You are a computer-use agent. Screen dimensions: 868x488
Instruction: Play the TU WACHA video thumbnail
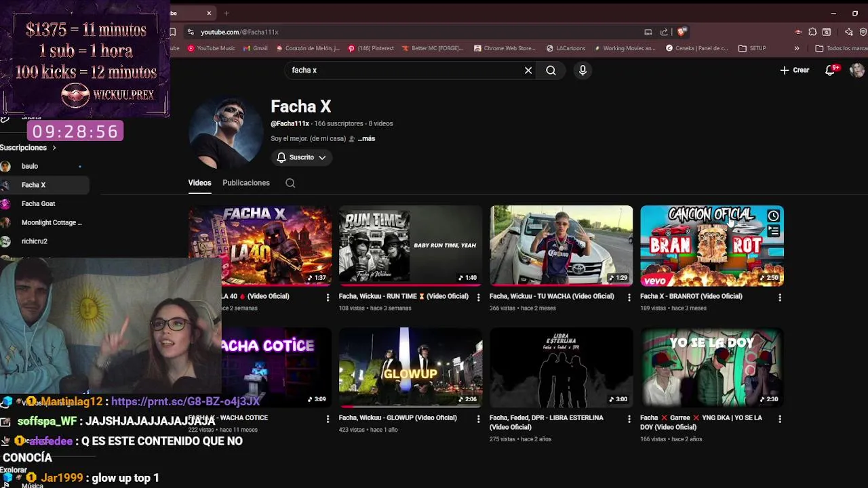561,245
